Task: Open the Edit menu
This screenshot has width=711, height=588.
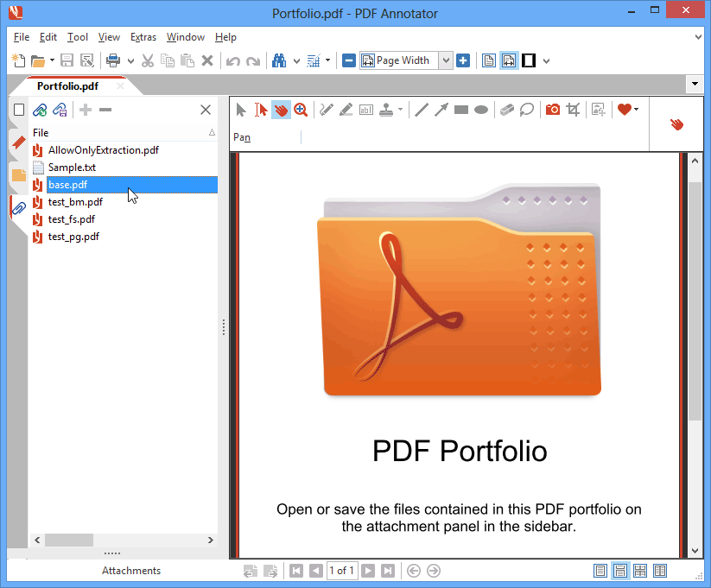Action: tap(48, 37)
